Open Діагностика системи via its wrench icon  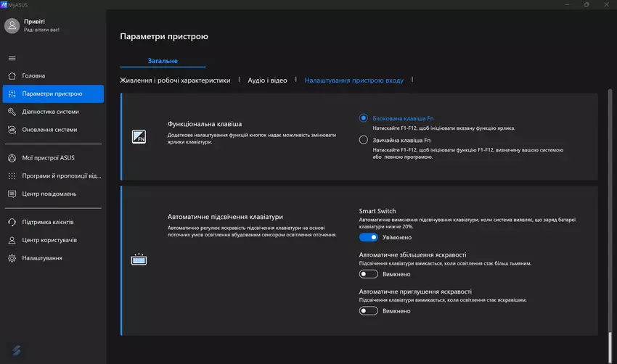coord(12,112)
